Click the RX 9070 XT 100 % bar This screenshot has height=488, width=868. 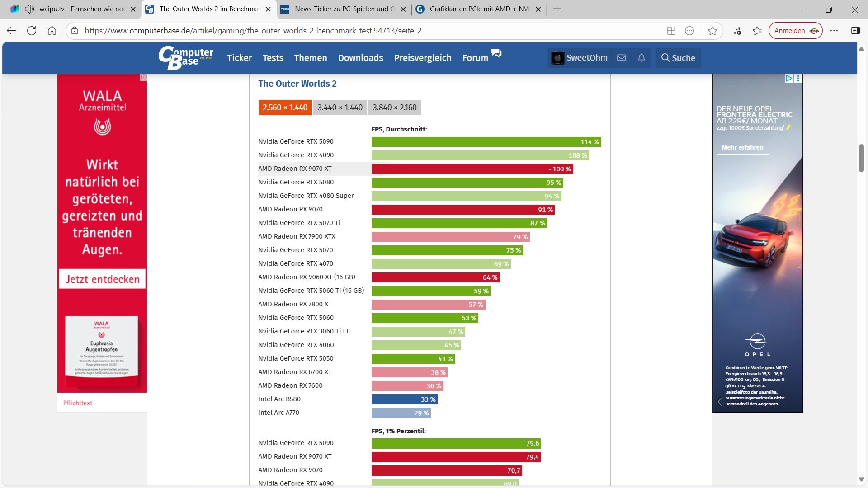pyautogui.click(x=472, y=169)
